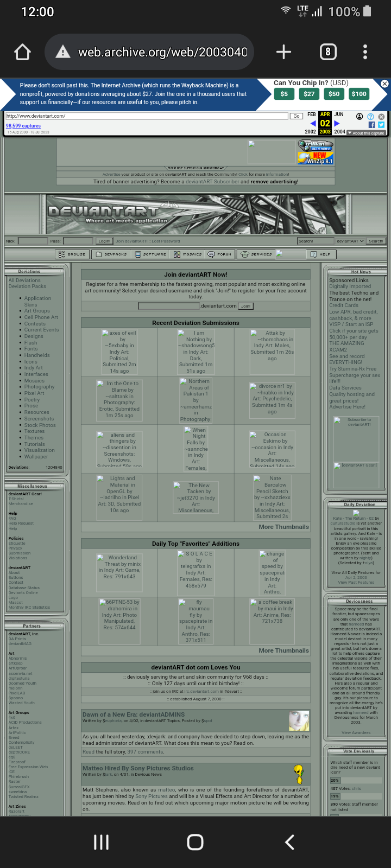Viewport: 391px width, 868px height.
Task: Open 'Matteo Hired By Sony Pictures Studios' headline
Action: [138, 768]
